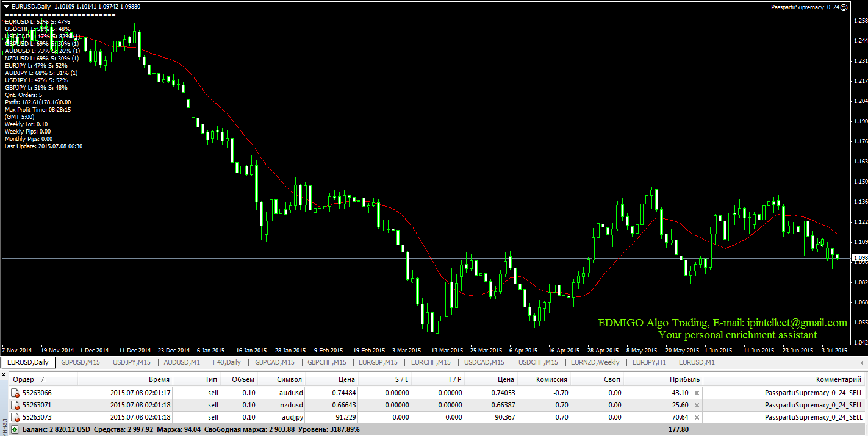This screenshot has height=436, width=868.
Task: Switch to the GBPCAD,M15 chart tab
Action: [274, 362]
